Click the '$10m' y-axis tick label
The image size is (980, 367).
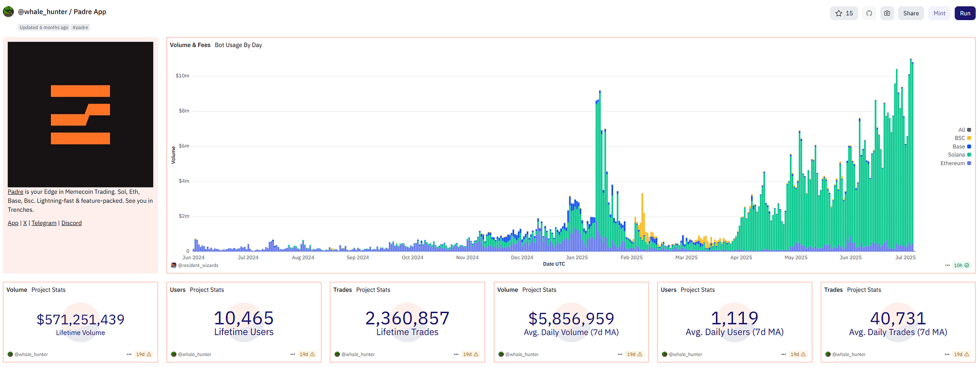(182, 76)
